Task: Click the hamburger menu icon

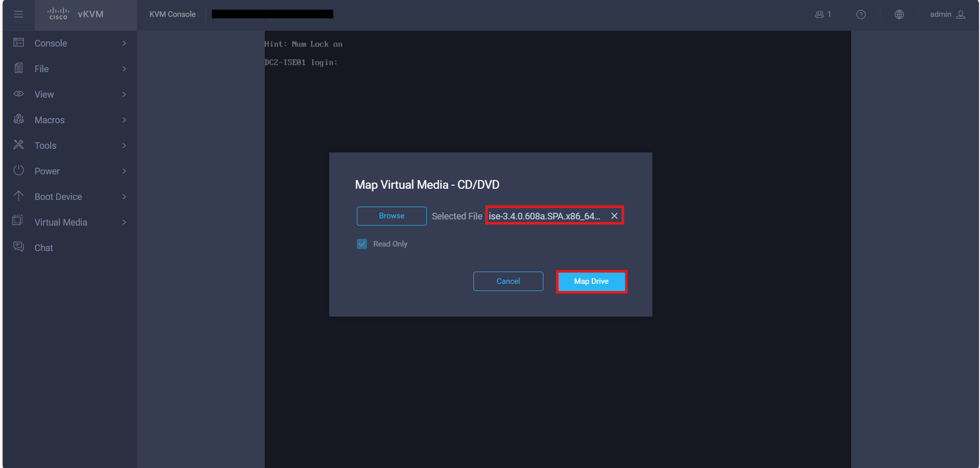Action: 18,14
